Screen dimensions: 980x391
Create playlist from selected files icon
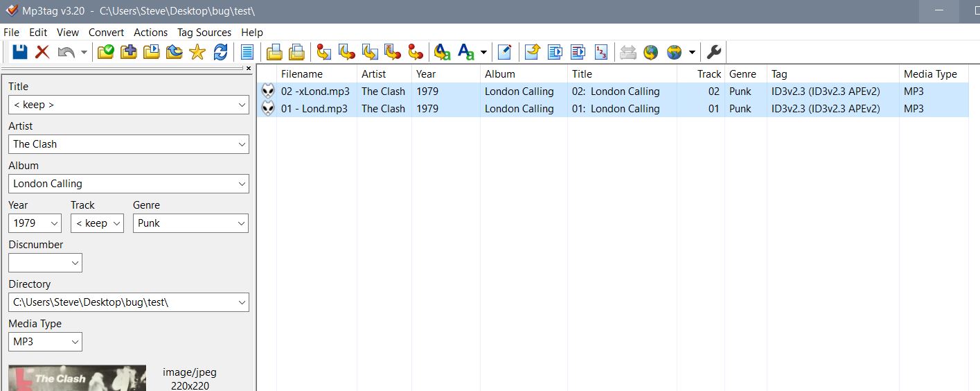point(578,52)
